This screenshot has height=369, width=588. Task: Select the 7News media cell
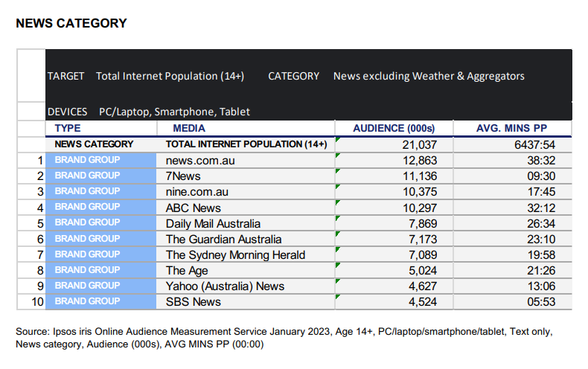[x=184, y=176]
